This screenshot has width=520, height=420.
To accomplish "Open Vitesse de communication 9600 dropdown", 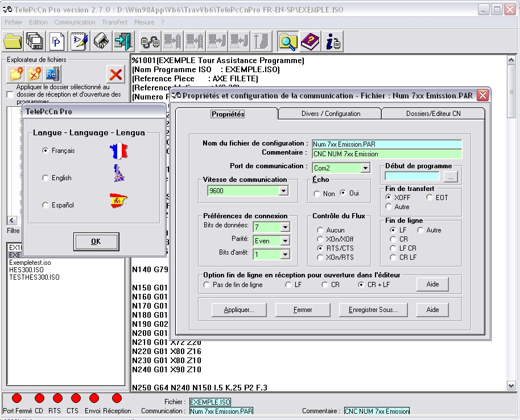I will (x=283, y=191).
